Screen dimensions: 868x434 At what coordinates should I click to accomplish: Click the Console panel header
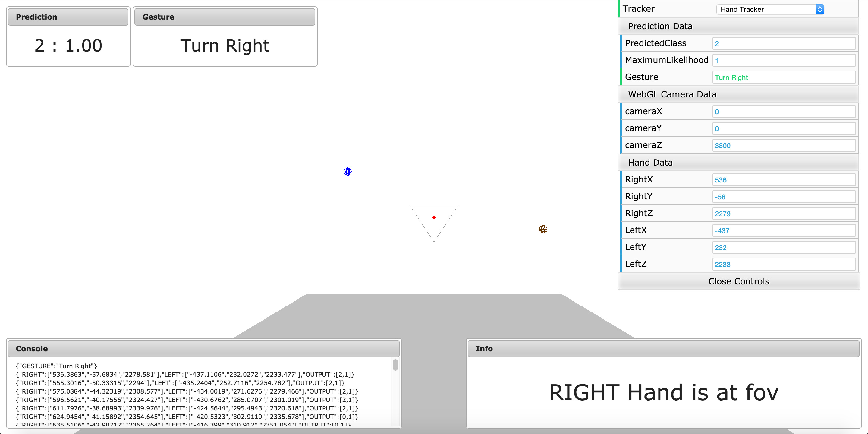[x=203, y=349]
